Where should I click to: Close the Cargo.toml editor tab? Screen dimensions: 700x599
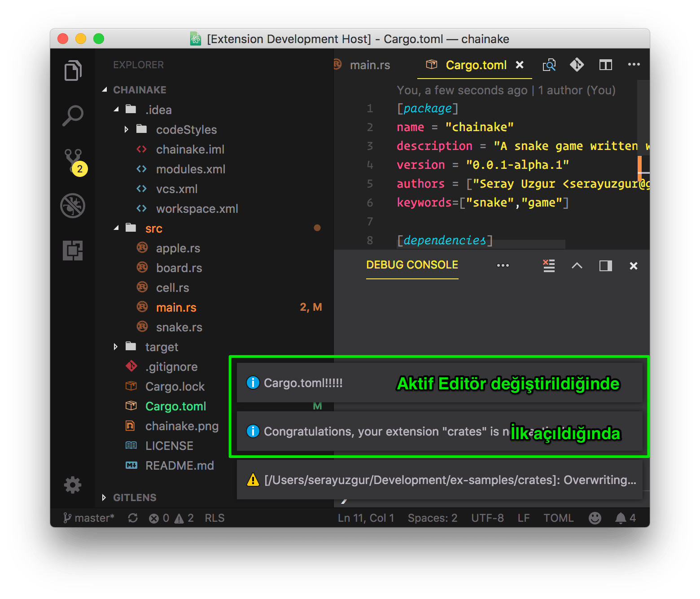[520, 65]
